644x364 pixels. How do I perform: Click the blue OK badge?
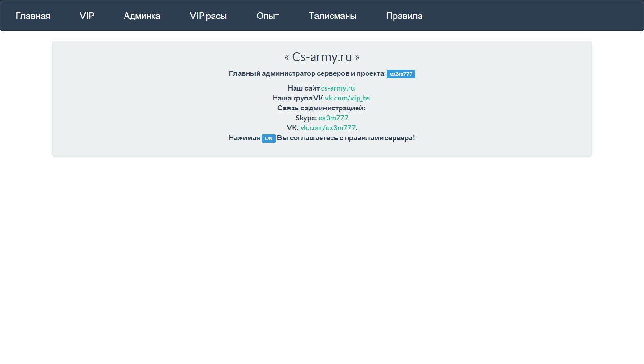(x=268, y=138)
